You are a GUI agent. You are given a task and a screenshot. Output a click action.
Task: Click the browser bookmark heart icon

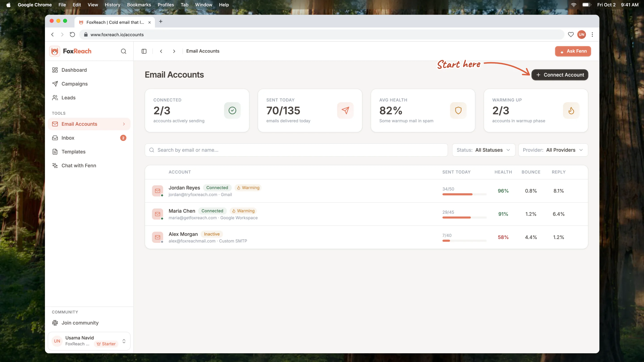tap(571, 34)
